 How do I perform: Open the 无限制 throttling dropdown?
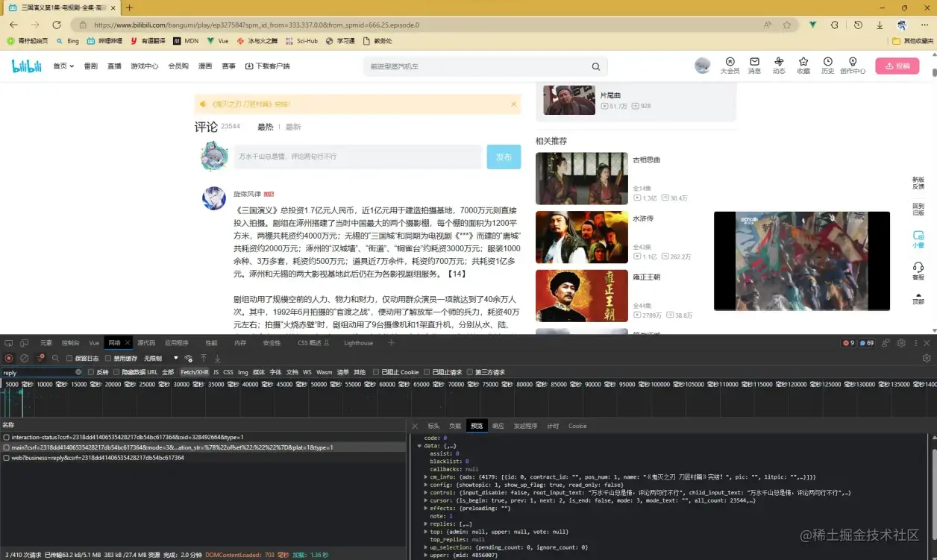click(x=162, y=359)
